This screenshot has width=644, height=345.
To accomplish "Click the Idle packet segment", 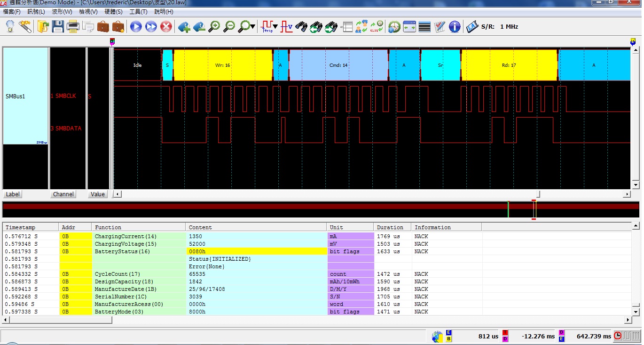I will [x=137, y=65].
